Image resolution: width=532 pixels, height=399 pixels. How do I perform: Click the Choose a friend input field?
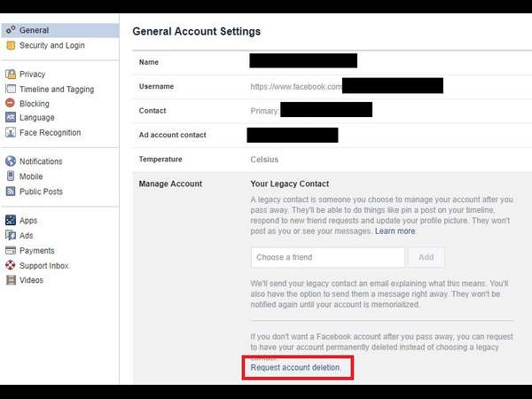327,257
